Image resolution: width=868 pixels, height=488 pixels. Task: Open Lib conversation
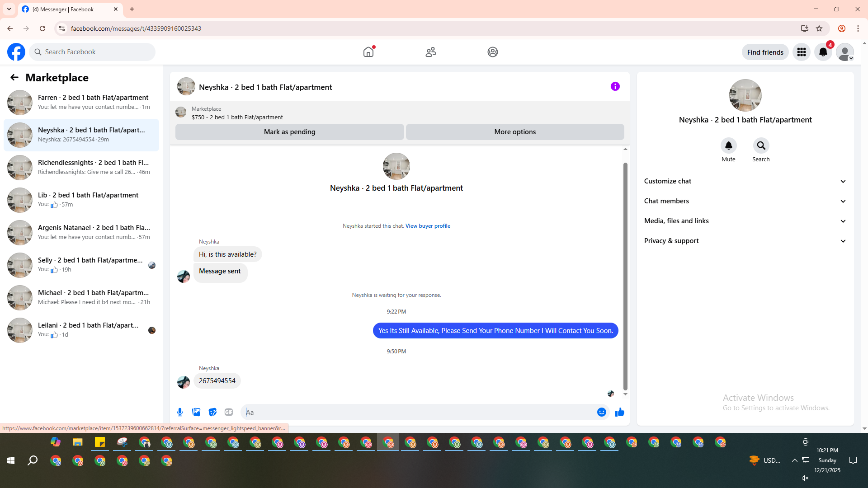(x=81, y=200)
